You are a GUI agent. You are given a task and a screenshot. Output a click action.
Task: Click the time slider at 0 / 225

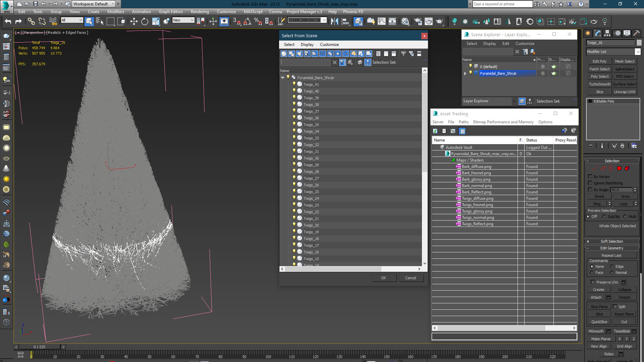(x=40, y=347)
